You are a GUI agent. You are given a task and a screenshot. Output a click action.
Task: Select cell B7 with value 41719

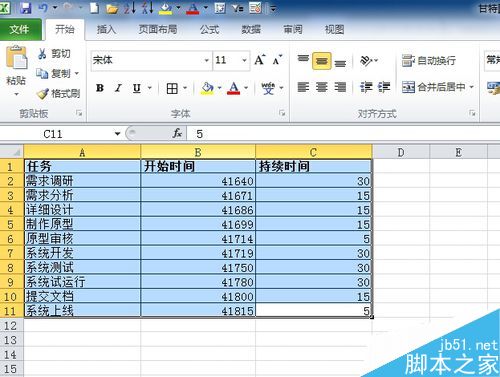198,253
